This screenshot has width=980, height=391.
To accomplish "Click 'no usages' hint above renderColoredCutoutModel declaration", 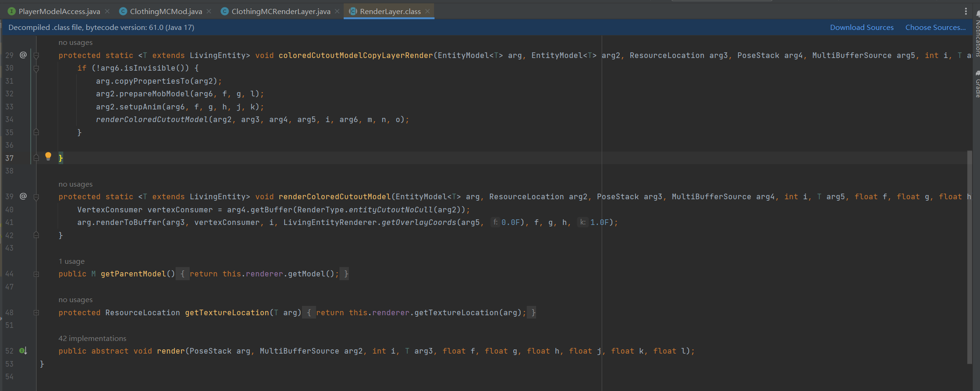I will 75,184.
